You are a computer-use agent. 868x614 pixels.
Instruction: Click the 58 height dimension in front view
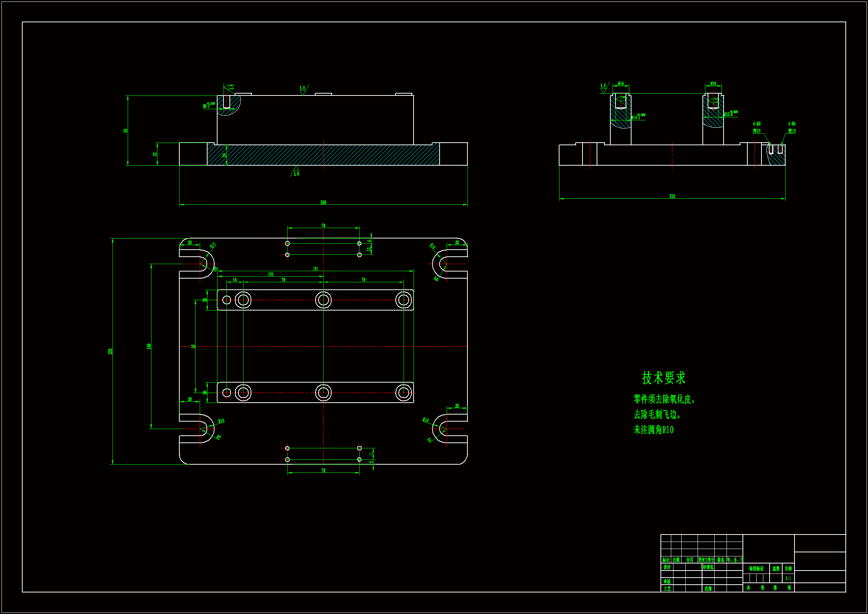tap(125, 130)
